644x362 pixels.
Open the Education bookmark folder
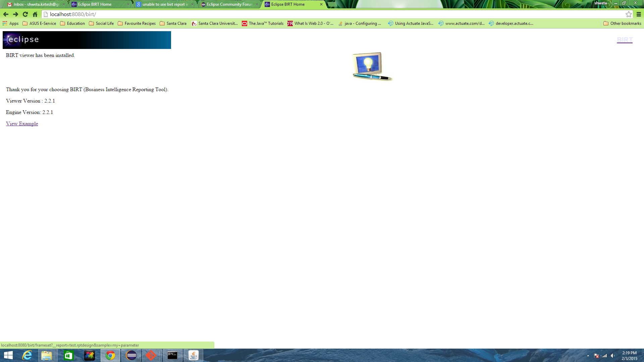pos(72,23)
